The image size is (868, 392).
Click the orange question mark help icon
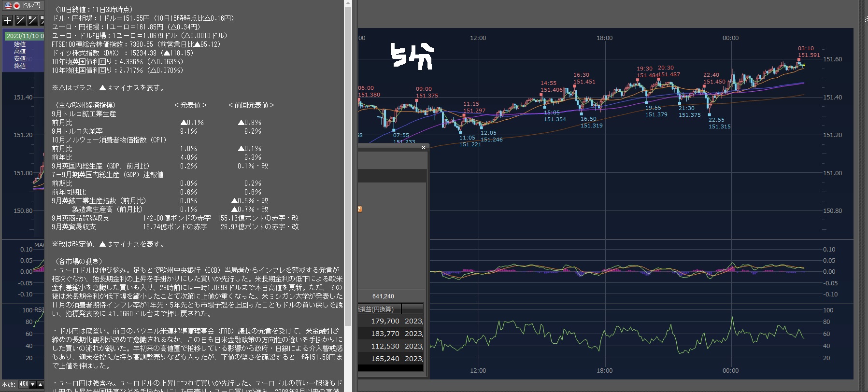click(x=359, y=209)
